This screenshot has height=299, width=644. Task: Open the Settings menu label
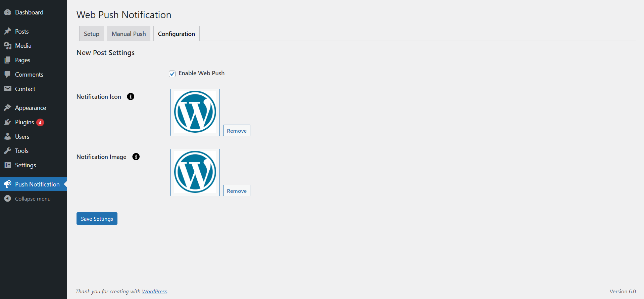26,165
